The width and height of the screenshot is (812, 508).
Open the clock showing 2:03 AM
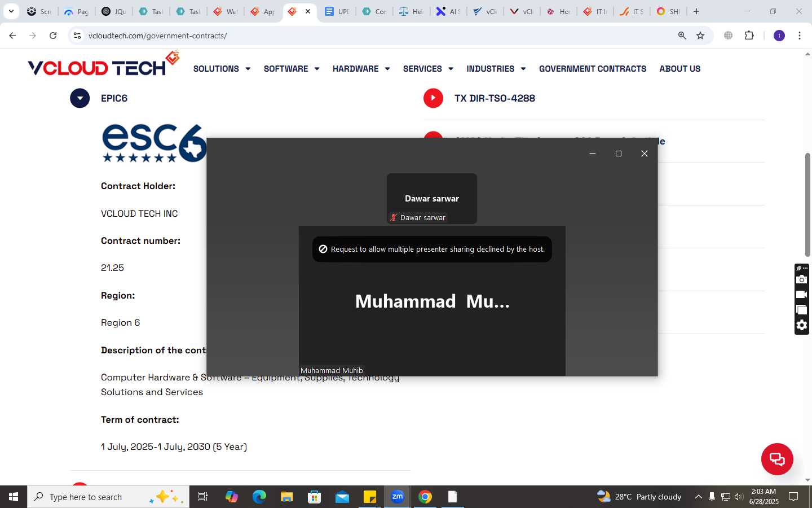[x=764, y=497]
